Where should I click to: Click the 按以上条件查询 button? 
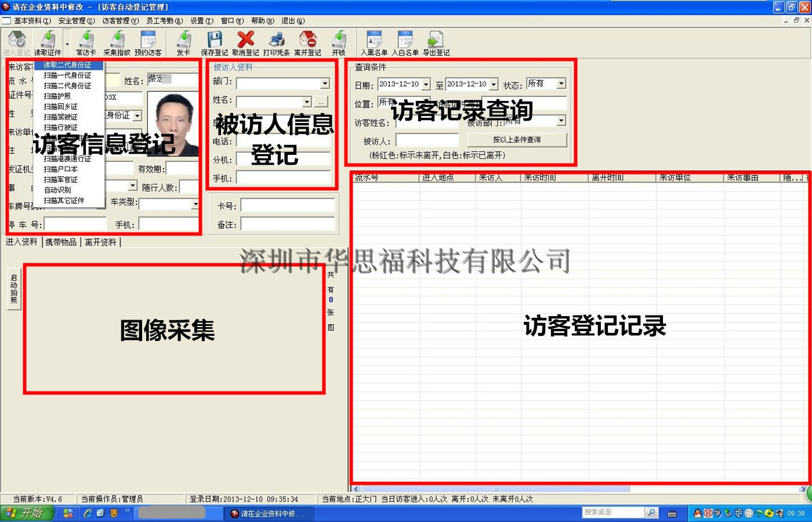pos(516,140)
